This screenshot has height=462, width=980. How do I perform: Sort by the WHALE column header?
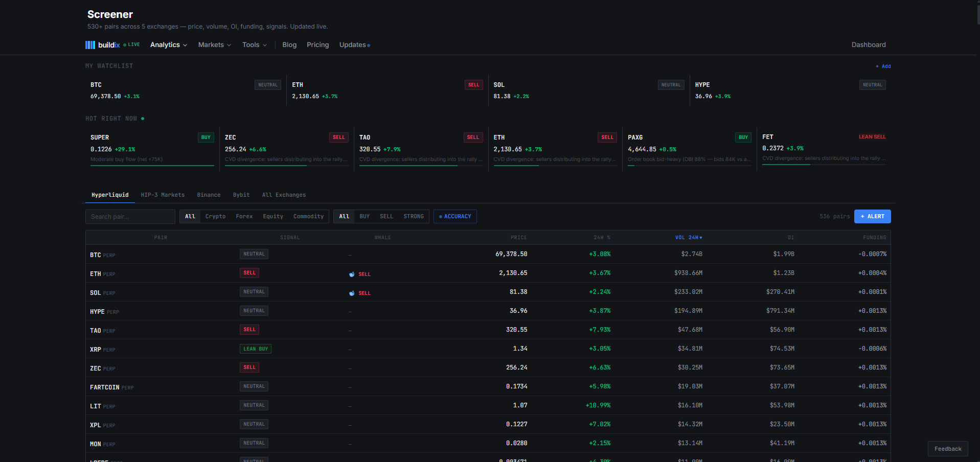pos(382,238)
